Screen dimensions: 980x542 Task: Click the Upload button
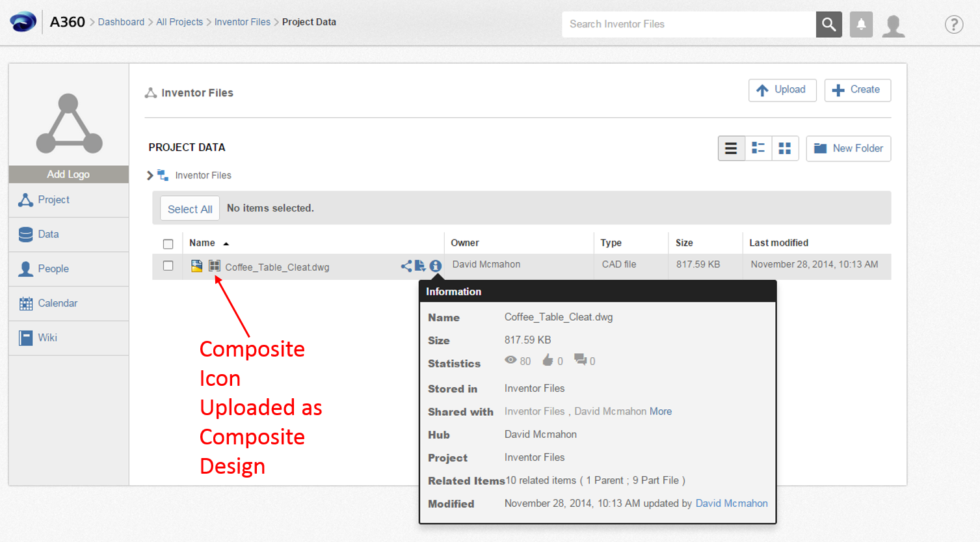pos(782,90)
